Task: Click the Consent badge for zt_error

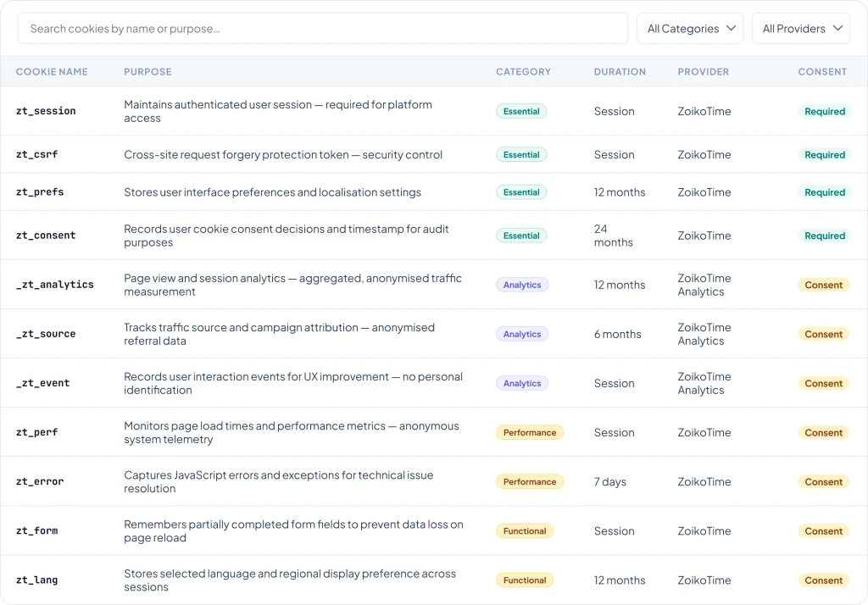Action: click(824, 482)
